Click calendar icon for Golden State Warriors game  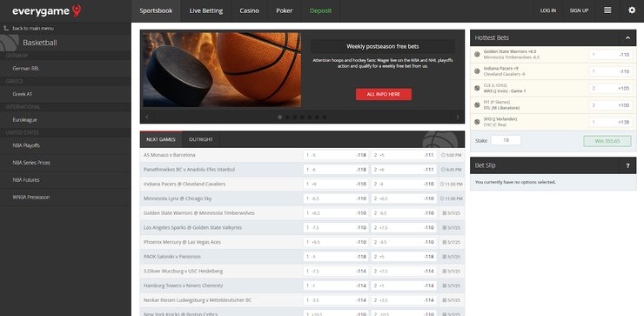[445, 213]
